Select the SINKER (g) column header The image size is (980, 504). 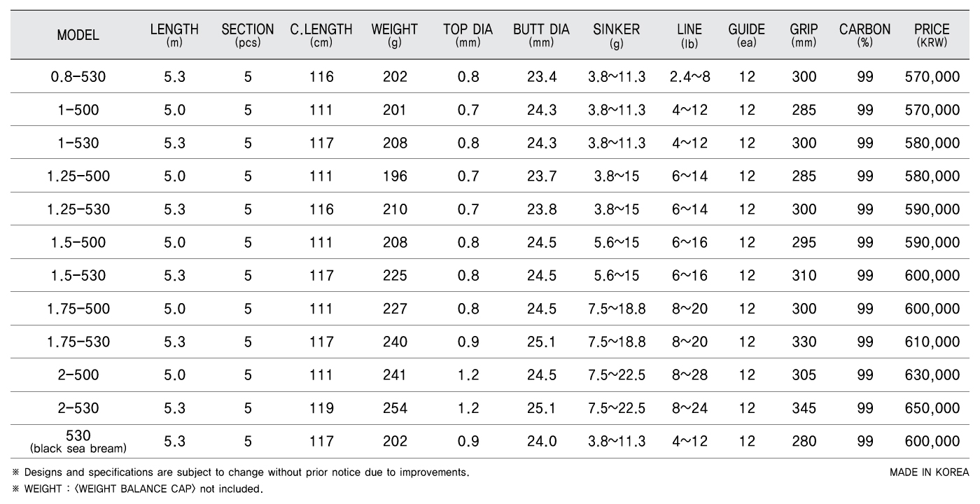pyautogui.click(x=616, y=35)
